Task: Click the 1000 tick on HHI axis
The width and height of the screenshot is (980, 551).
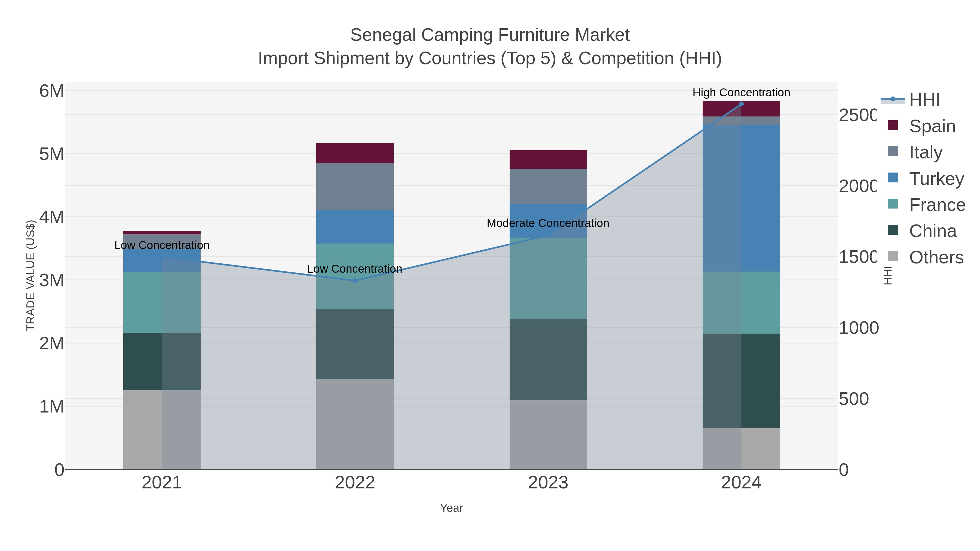Action: [x=859, y=328]
